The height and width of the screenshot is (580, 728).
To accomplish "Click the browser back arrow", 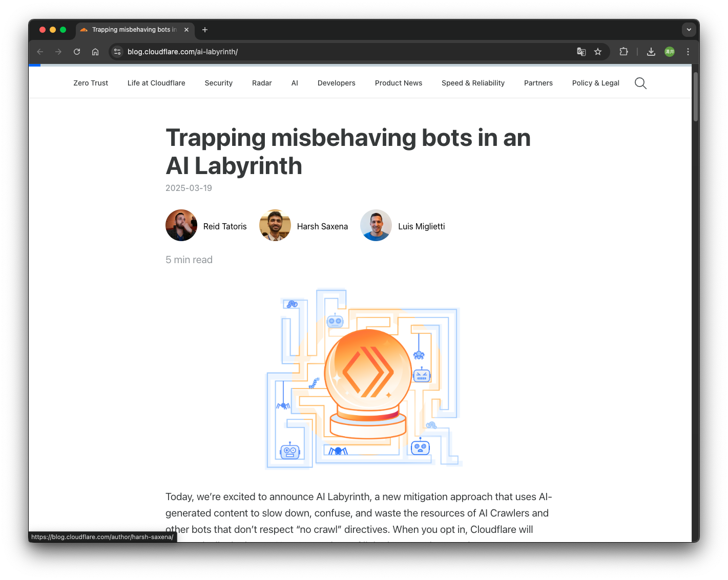I will click(x=40, y=52).
